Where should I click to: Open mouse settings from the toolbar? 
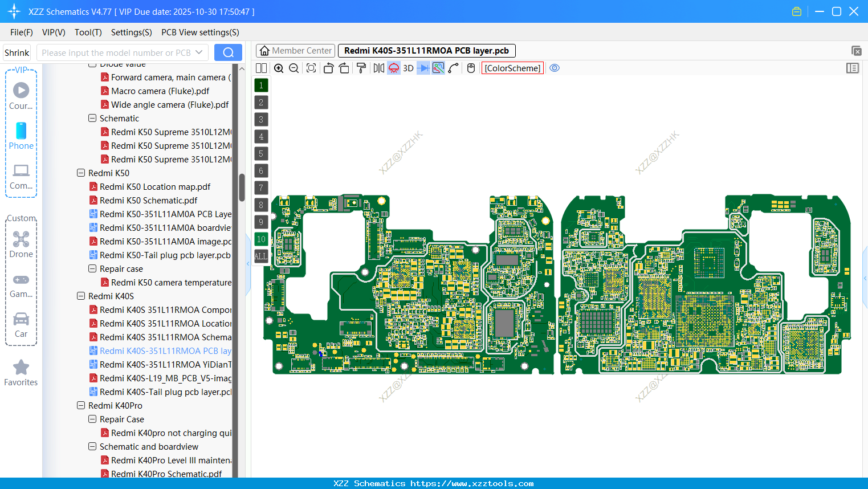pos(471,68)
